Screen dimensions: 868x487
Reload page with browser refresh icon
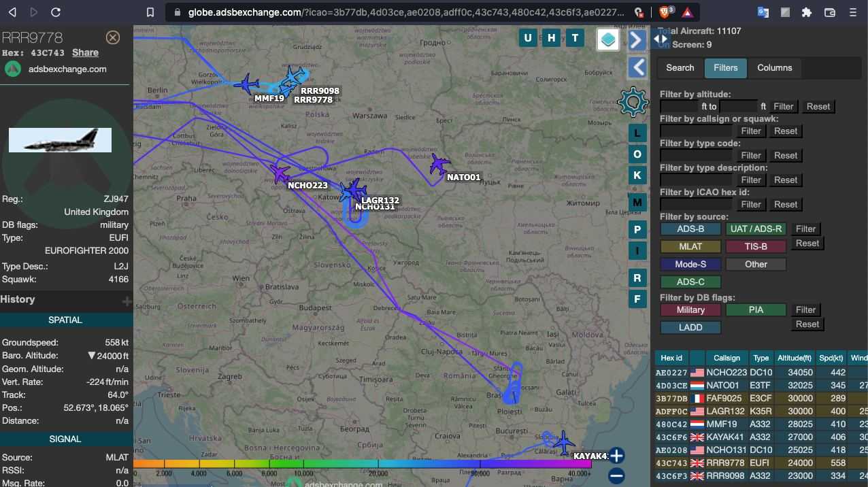tap(56, 12)
